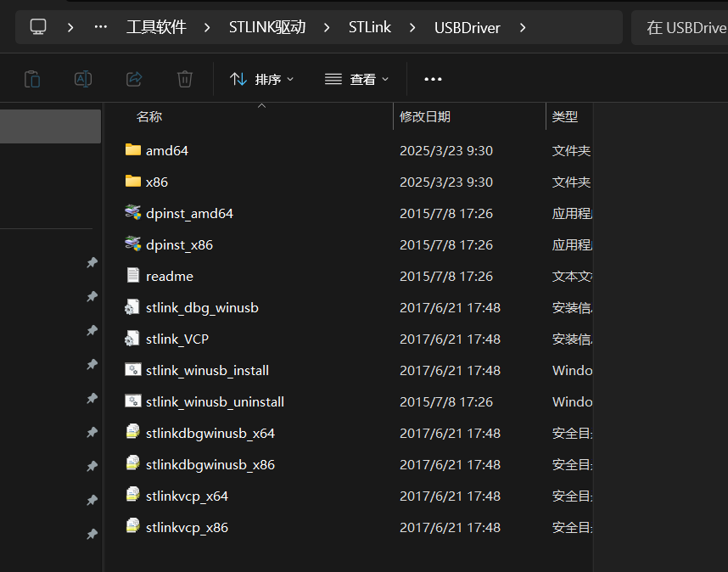Expand chevron after STLink breadcrumb
This screenshot has height=572, width=728.
click(x=412, y=28)
